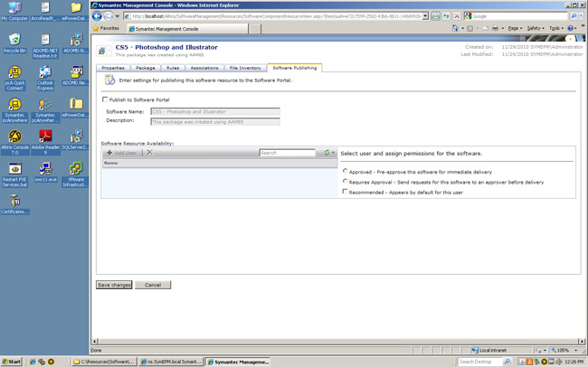Click the Feeds icon in command bar
Image resolution: width=588 pixels, height=367 pixels.
tap(469, 28)
